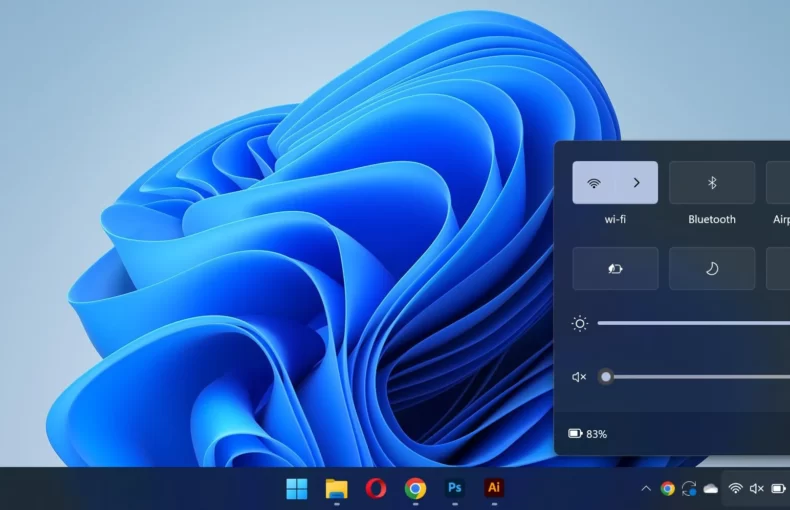Screen dimensions: 790x510
Task: Show hidden system tray icons
Action: click(646, 488)
